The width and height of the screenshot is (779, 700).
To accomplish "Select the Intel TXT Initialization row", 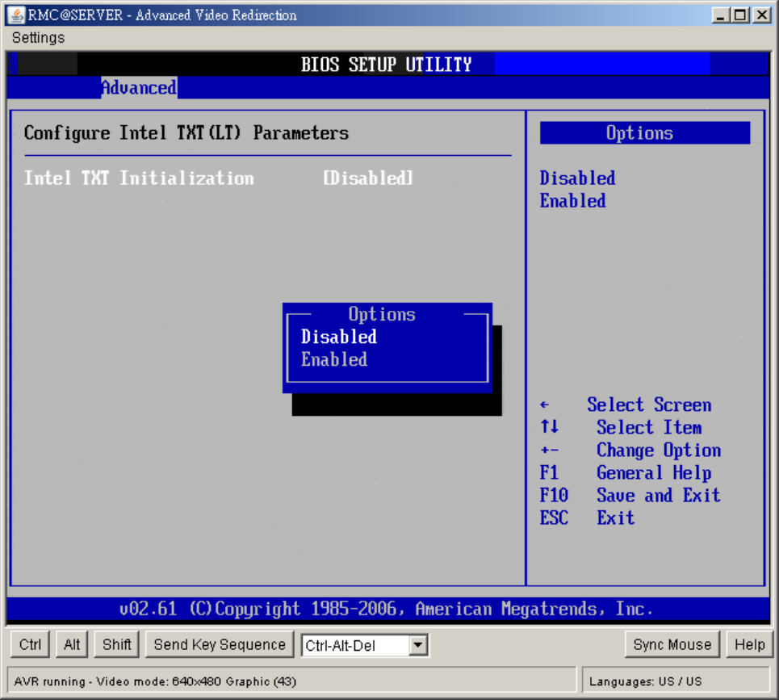I will coord(219,178).
